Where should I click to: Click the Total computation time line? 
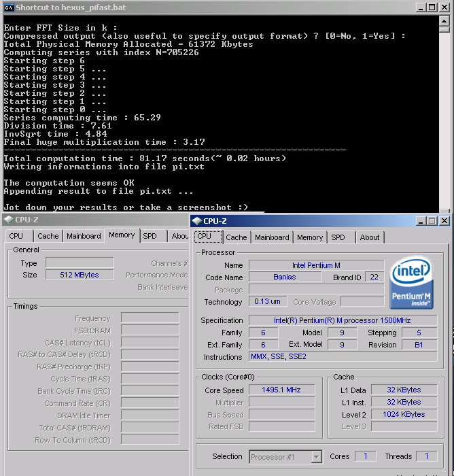point(145,158)
